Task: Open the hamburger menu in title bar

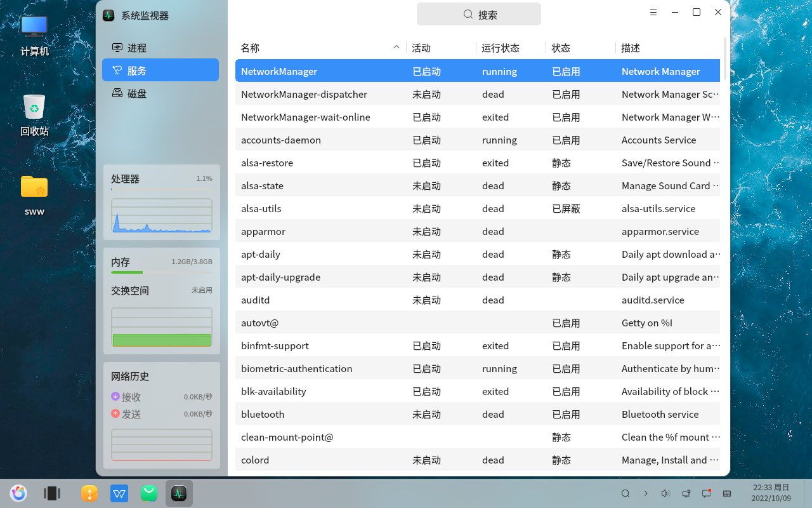Action: pos(653,12)
